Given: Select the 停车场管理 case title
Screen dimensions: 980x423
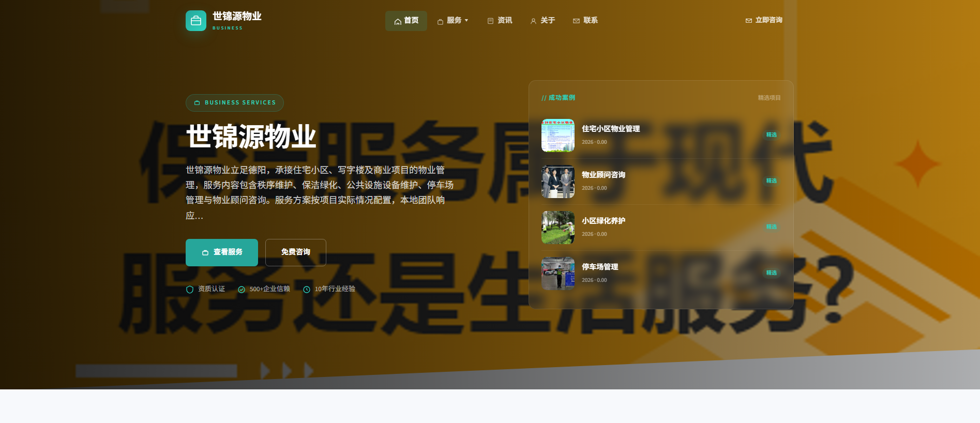Looking at the screenshot, I should click(600, 267).
